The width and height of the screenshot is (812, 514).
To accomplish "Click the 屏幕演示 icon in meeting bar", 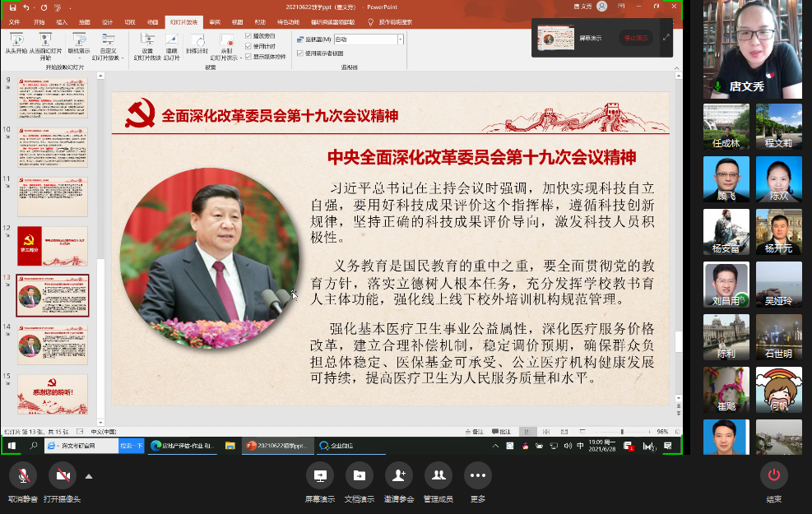I will (x=320, y=475).
